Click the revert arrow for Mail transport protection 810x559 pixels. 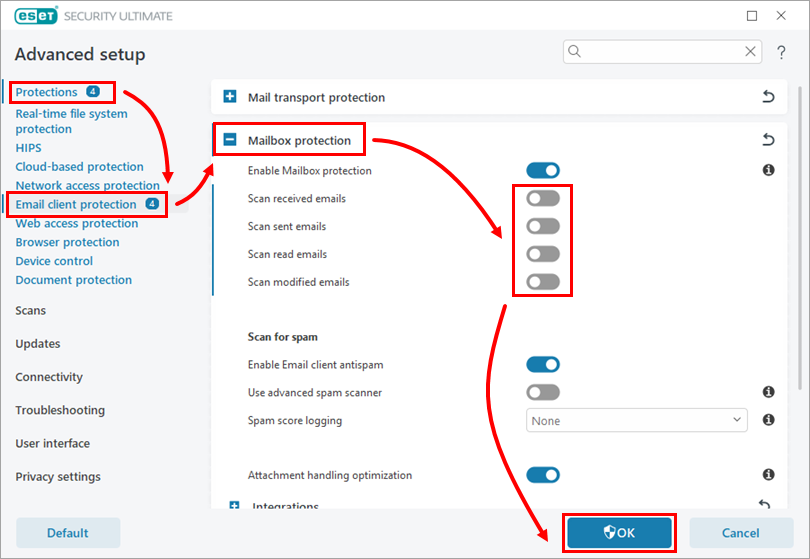(768, 97)
